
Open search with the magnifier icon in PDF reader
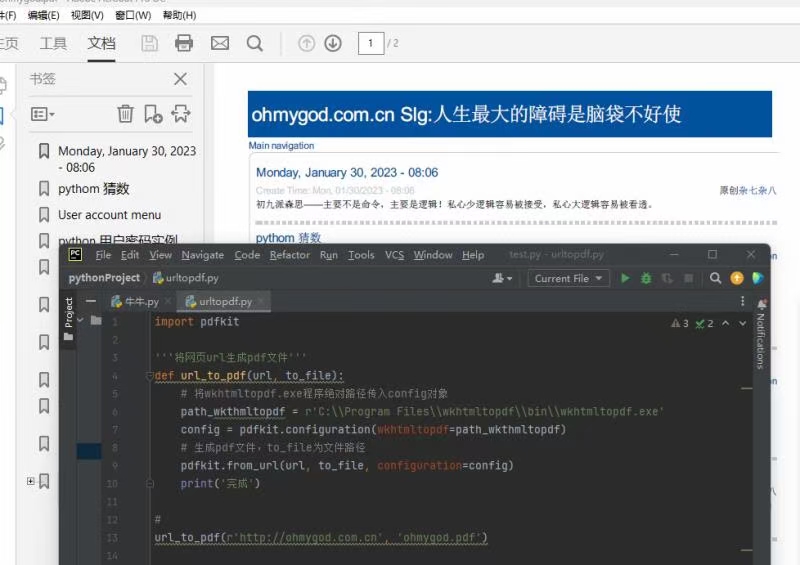pos(255,43)
